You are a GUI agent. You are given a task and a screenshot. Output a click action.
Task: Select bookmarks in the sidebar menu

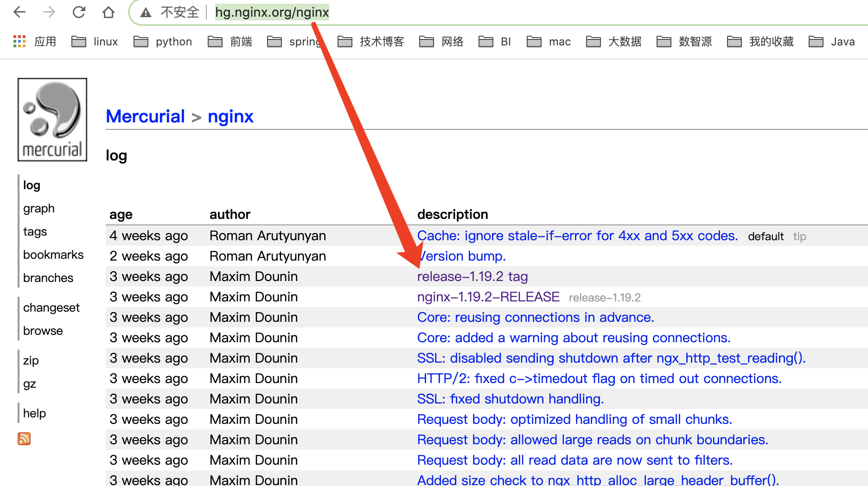53,255
